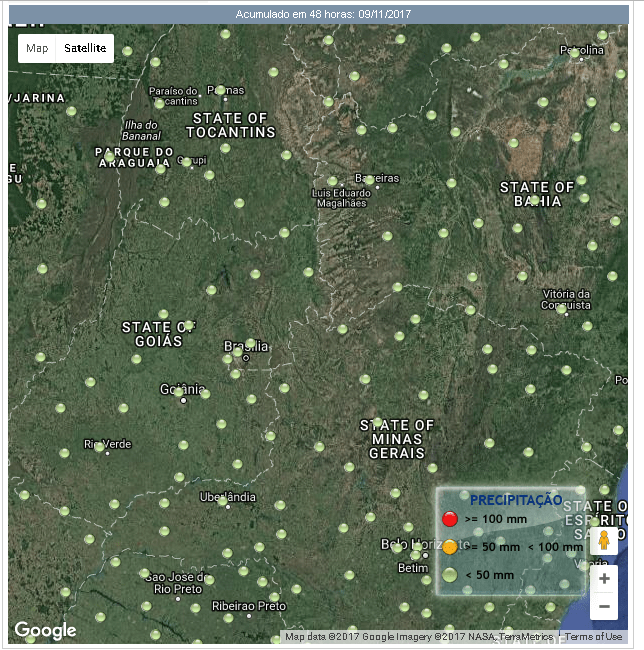Viewport: 644px width, 650px height.
Task: Switch to the Map view
Action: click(x=37, y=48)
